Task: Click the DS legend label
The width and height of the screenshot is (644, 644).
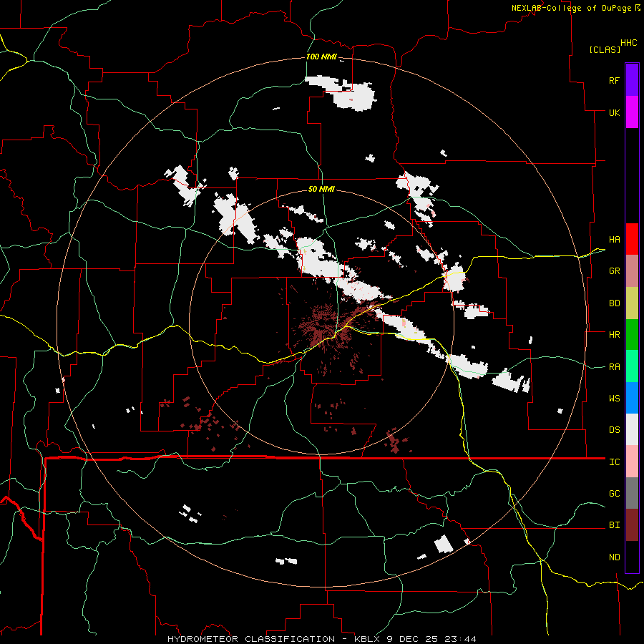Action: coord(614,430)
